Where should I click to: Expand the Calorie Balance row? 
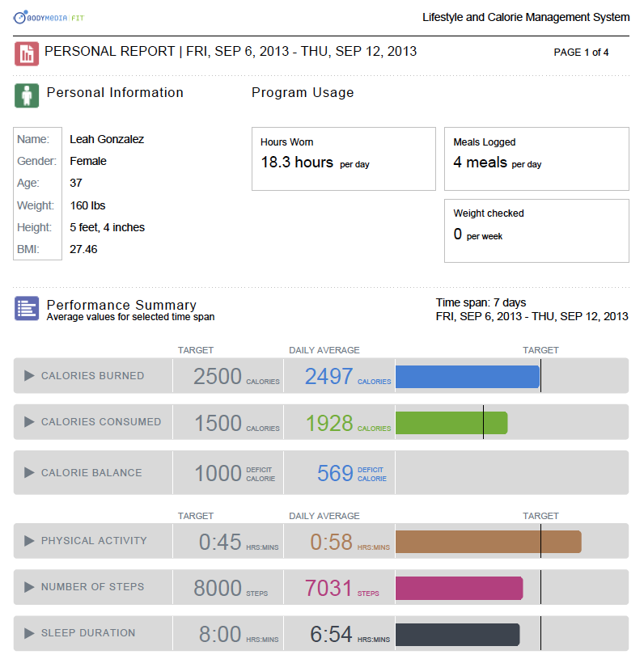pos(29,473)
